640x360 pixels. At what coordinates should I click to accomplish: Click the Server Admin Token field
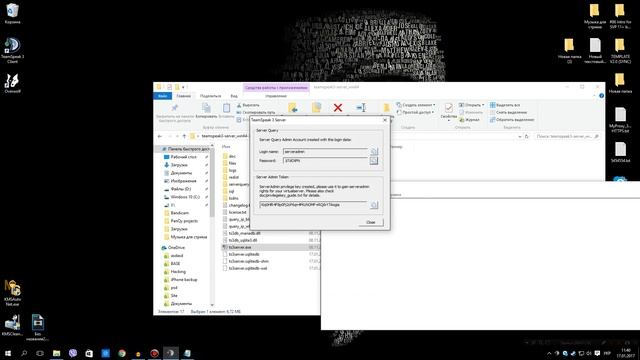tap(313, 205)
